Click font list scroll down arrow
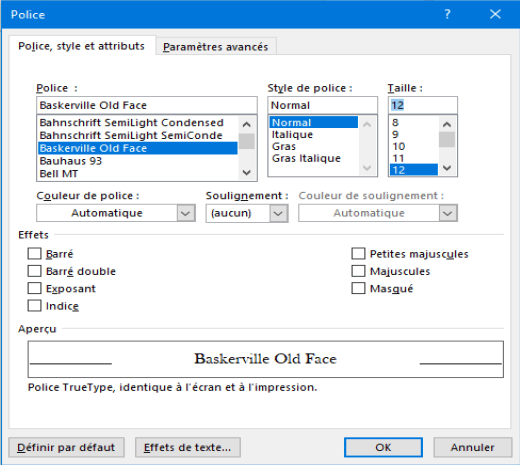This screenshot has height=465, width=520. tap(247, 172)
